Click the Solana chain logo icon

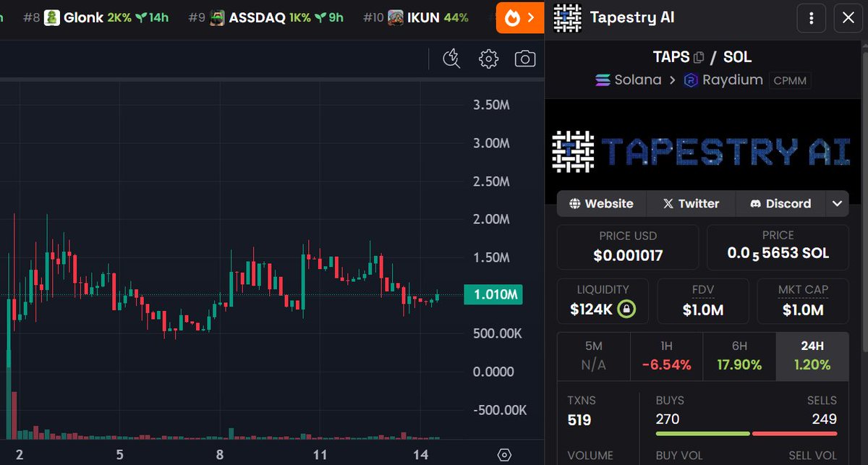click(603, 80)
